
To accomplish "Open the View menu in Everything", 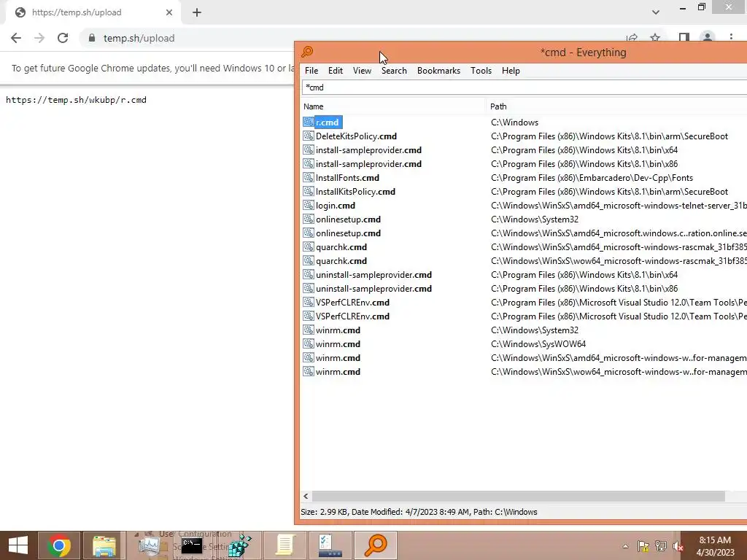I will point(362,71).
